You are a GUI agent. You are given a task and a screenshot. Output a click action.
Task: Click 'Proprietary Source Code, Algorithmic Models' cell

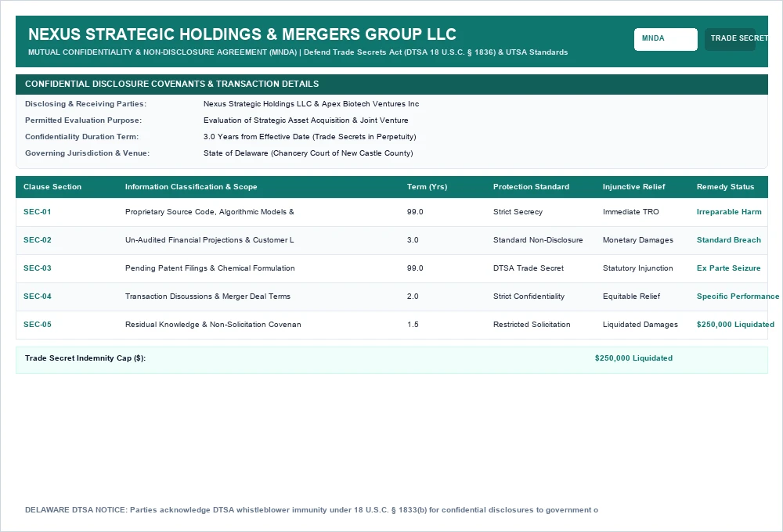(x=210, y=211)
